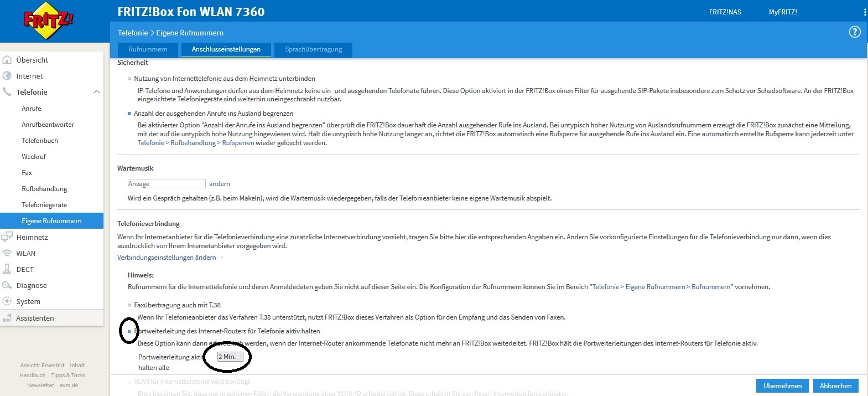Switch to the Rufnummern tab
This screenshot has width=868, height=396.
(148, 49)
